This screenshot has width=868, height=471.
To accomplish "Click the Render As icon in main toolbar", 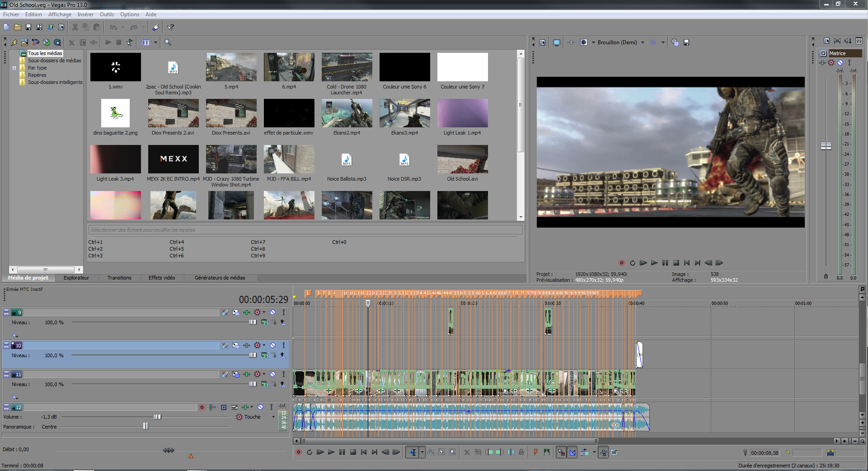I will (x=50, y=27).
